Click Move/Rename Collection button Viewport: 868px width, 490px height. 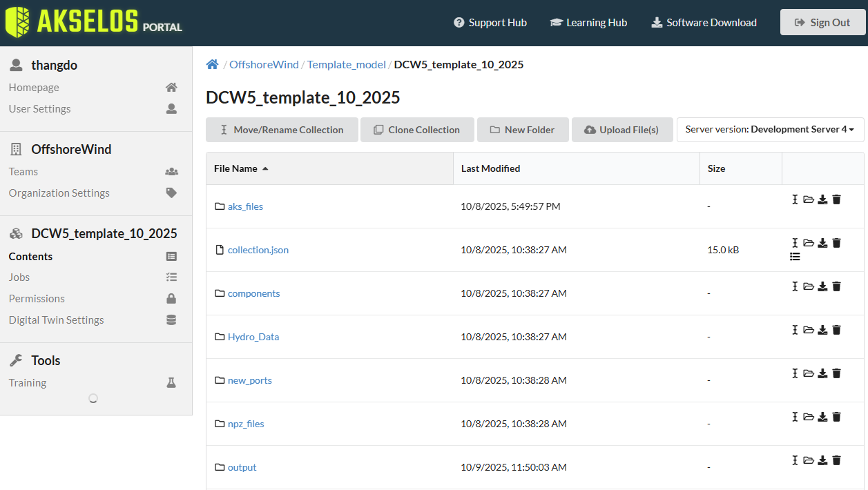tap(282, 130)
